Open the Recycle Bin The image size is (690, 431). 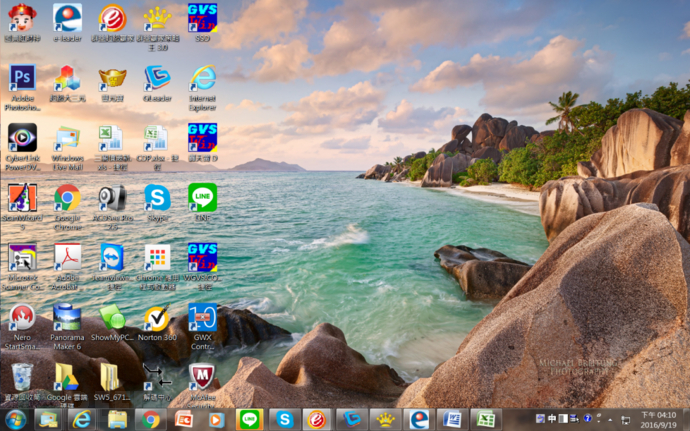click(x=22, y=377)
